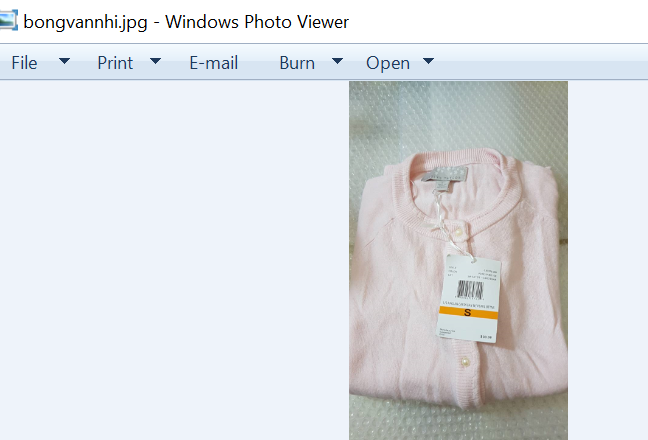Open the File menu
The image size is (648, 440).
[25, 63]
